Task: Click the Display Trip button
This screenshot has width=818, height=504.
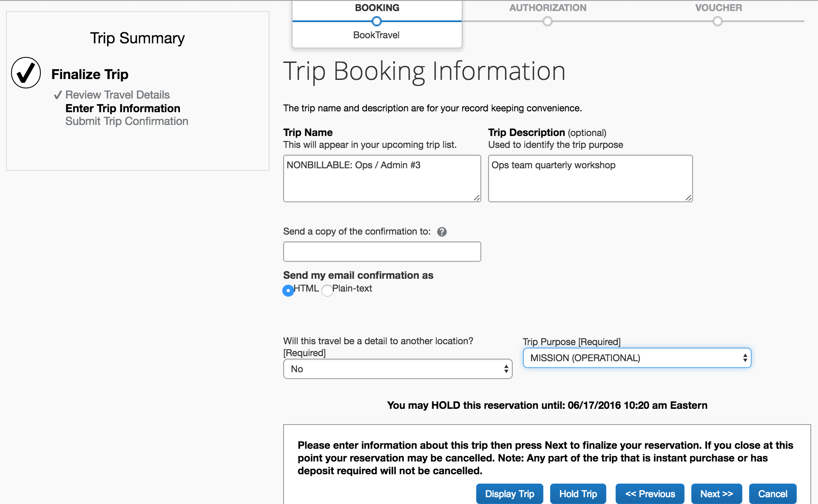Action: coord(509,494)
